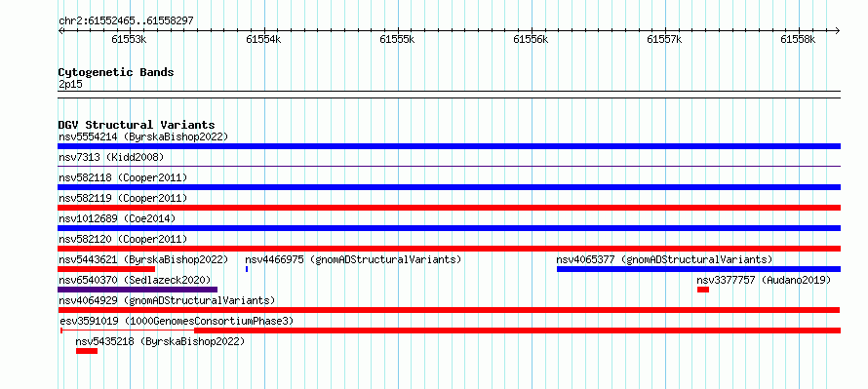Screen dimensions: 868x389
Task: Click the ruler's right arrowhead
Action: pyautogui.click(x=838, y=31)
